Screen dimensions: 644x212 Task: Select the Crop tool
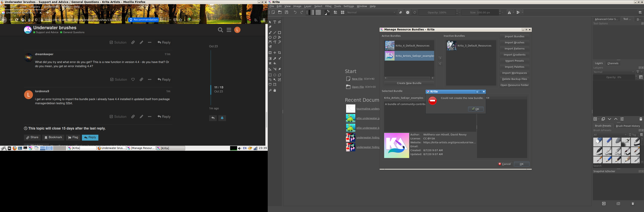(279, 53)
